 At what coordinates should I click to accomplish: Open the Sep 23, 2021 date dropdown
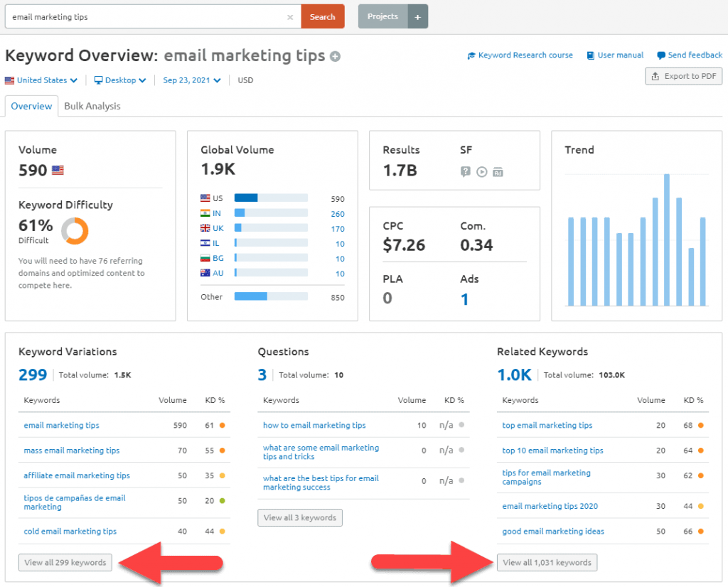[192, 80]
